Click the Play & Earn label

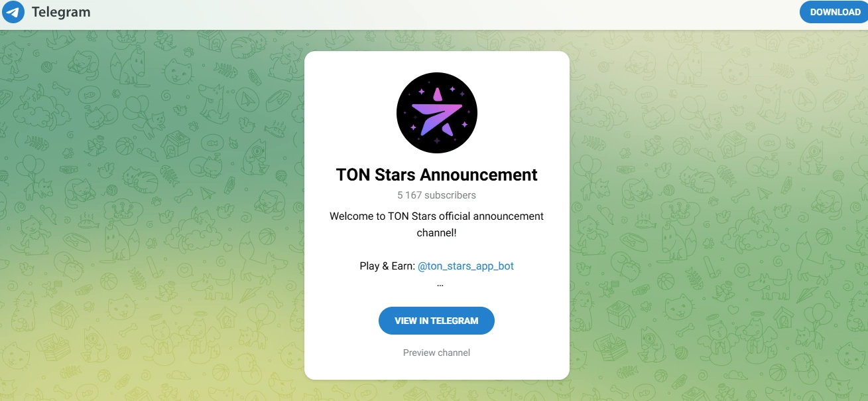point(387,266)
